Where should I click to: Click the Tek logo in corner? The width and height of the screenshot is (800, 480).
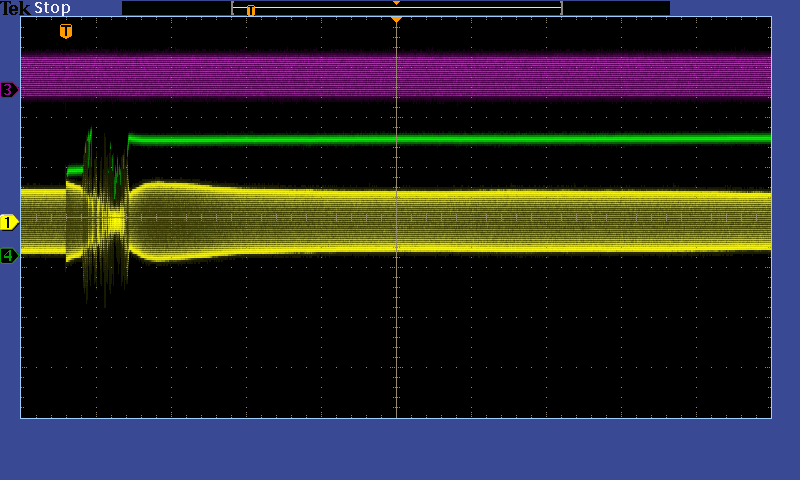point(16,8)
